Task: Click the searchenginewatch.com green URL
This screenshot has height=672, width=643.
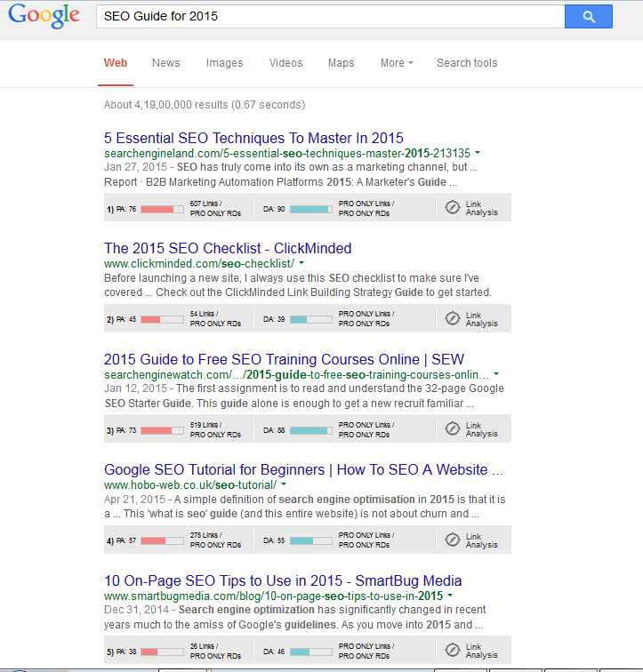Action: click(296, 374)
